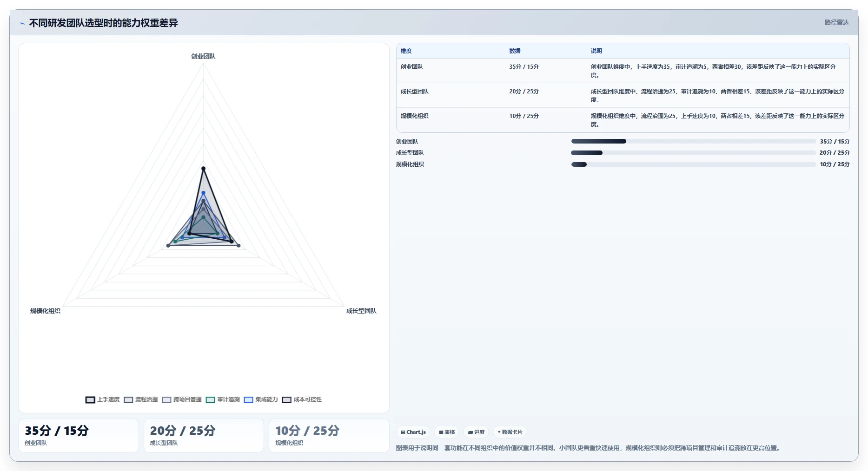Viewport: 868px width, 471px height.
Task: Click the Chart.js tag chip
Action: 413,432
